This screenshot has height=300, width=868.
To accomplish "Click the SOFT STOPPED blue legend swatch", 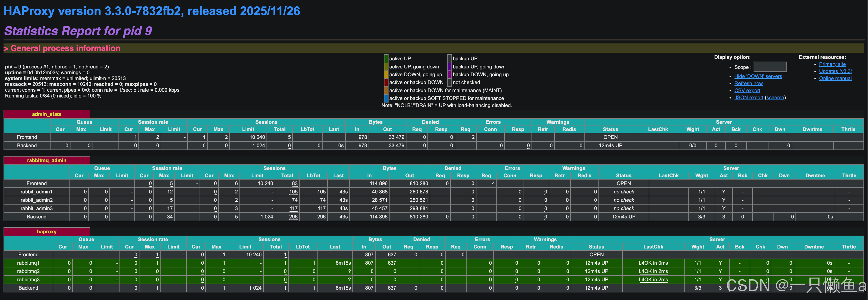I will click(386, 98).
